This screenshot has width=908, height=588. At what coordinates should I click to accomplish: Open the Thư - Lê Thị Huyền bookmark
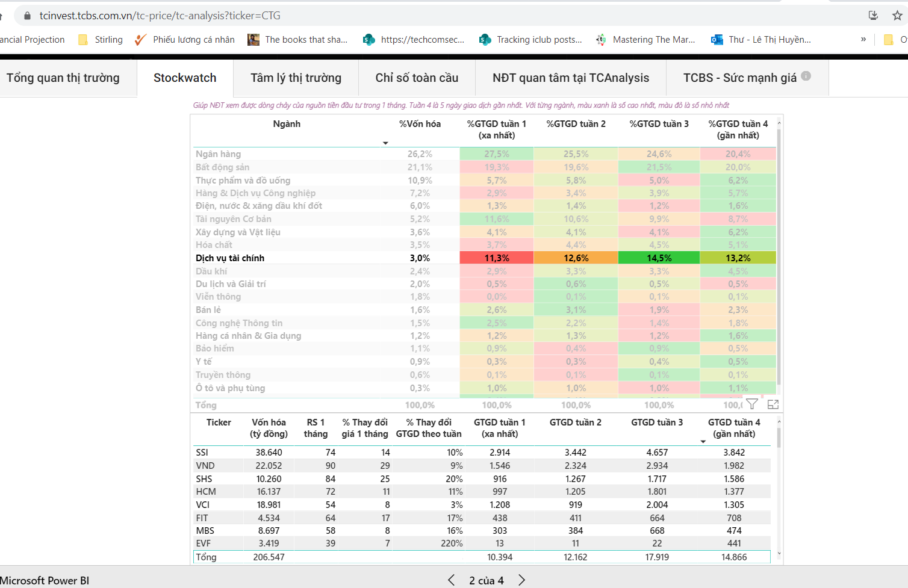(761, 40)
